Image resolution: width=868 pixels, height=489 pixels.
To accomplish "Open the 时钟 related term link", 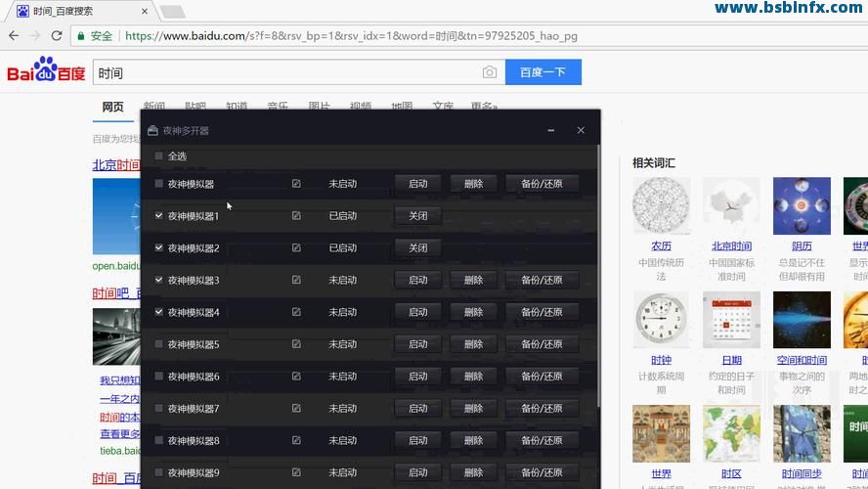I will point(661,360).
